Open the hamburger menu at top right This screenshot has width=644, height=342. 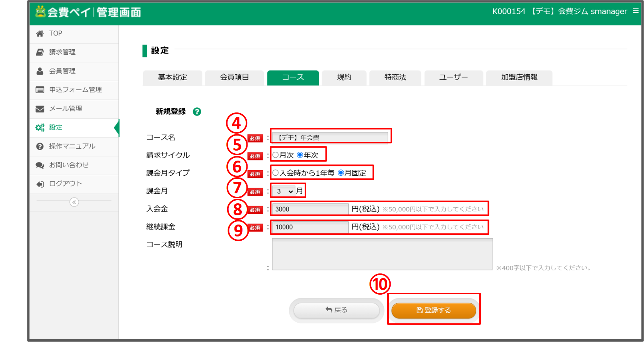tap(636, 11)
